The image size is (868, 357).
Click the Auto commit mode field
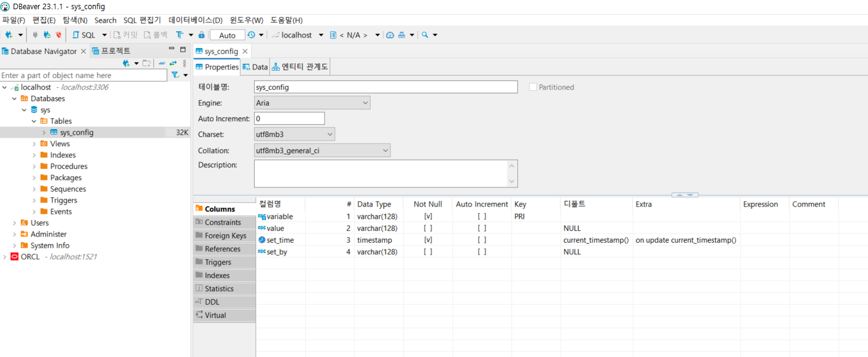coord(227,35)
